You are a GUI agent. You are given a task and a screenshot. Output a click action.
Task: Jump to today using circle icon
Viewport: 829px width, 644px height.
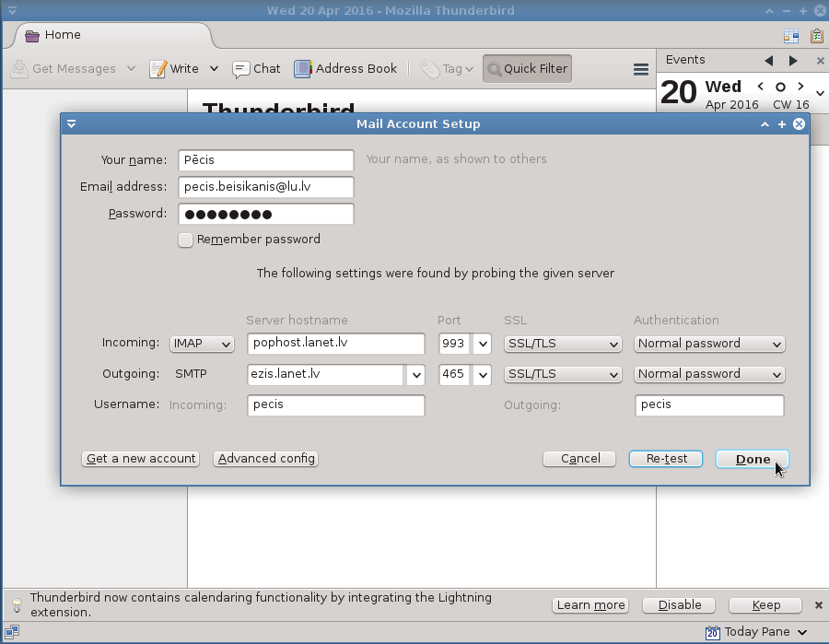(780, 87)
